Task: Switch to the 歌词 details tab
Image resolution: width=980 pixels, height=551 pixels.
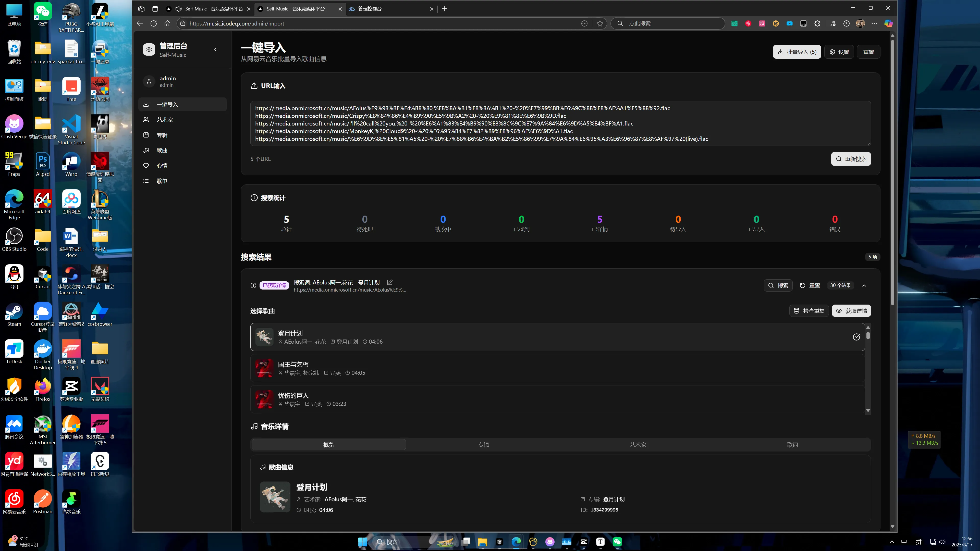Action: coord(792,445)
